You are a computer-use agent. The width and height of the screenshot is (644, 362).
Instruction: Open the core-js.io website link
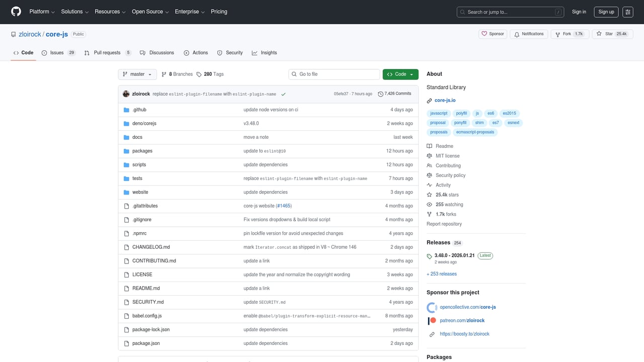(444, 100)
